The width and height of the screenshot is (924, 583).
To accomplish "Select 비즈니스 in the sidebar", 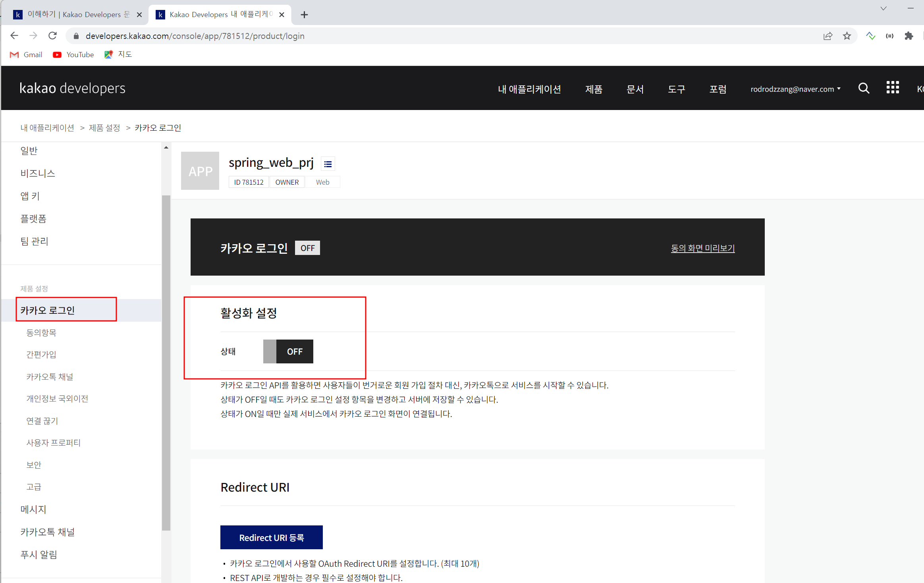I will point(38,174).
